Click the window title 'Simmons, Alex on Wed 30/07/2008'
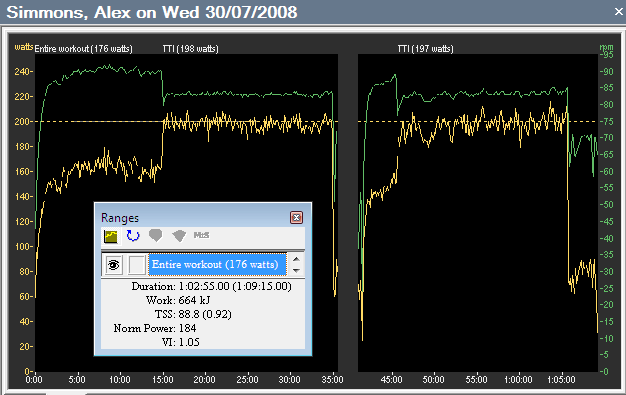 [152, 12]
